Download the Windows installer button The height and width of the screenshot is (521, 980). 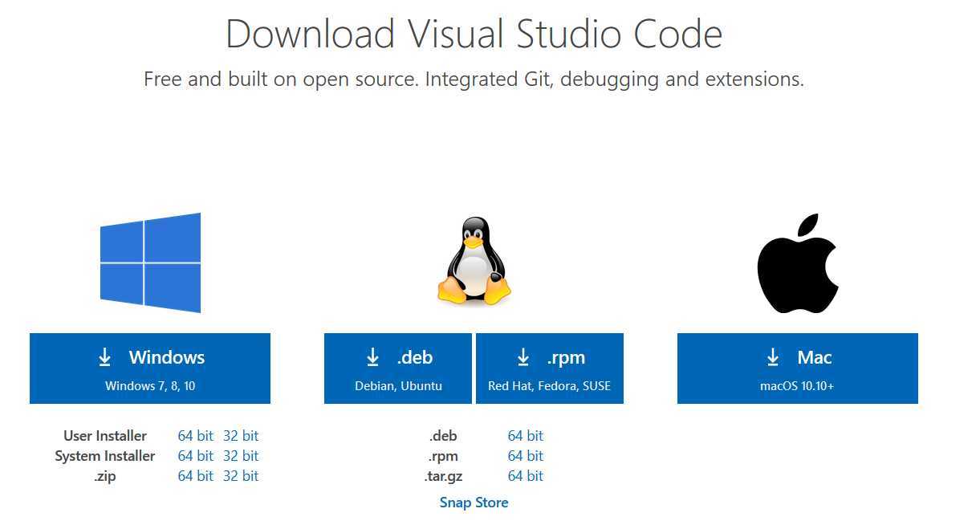pyautogui.click(x=150, y=368)
